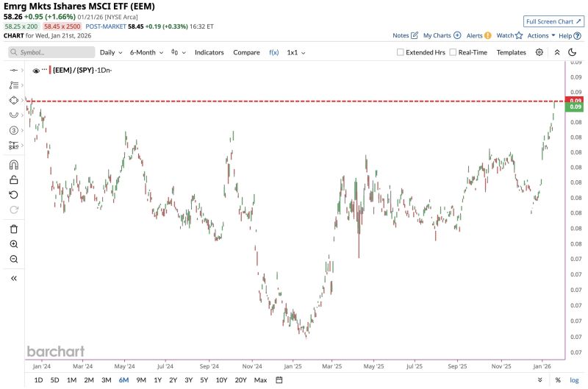Click the f(x) expressions button
Screen dimensions: 588x389
pos(273,52)
